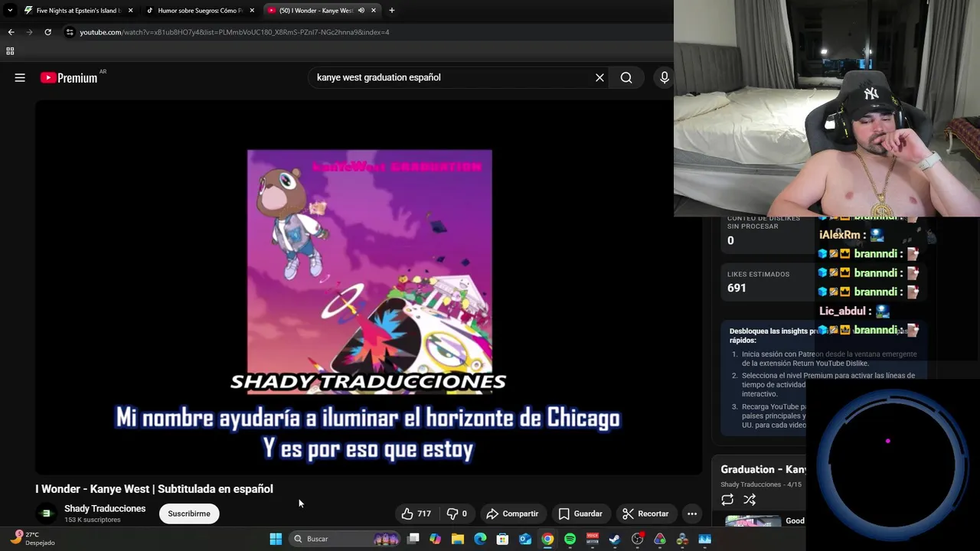Open Good playlist entry thumbnail
The image size is (980, 551).
[x=753, y=521]
